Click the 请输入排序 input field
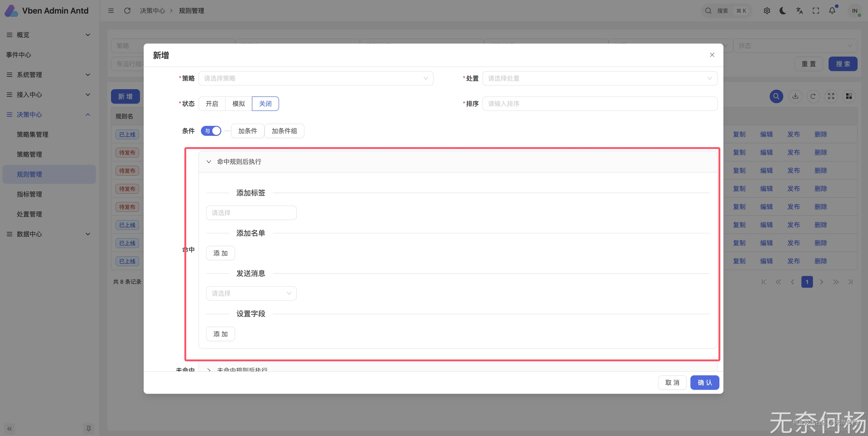This screenshot has width=868, height=436. 599,104
